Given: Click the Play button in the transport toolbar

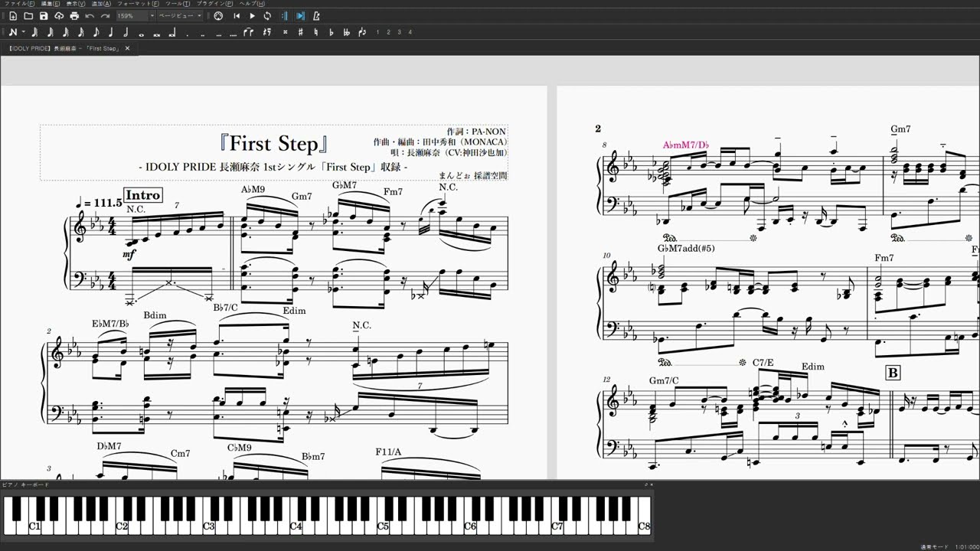Looking at the screenshot, I should click(x=252, y=16).
